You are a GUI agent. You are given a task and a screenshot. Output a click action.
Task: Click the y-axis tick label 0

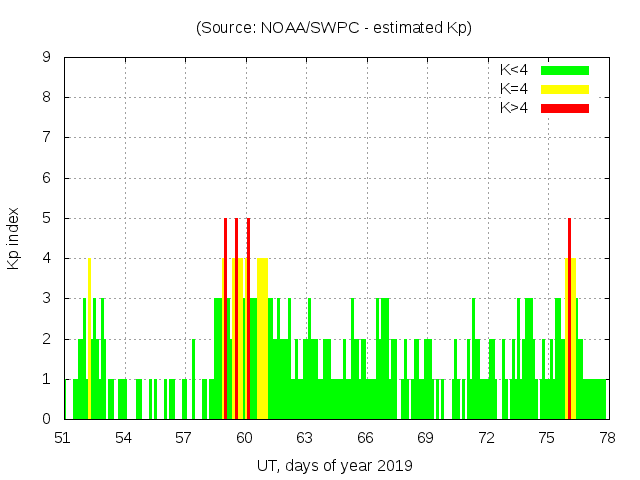coord(46,419)
